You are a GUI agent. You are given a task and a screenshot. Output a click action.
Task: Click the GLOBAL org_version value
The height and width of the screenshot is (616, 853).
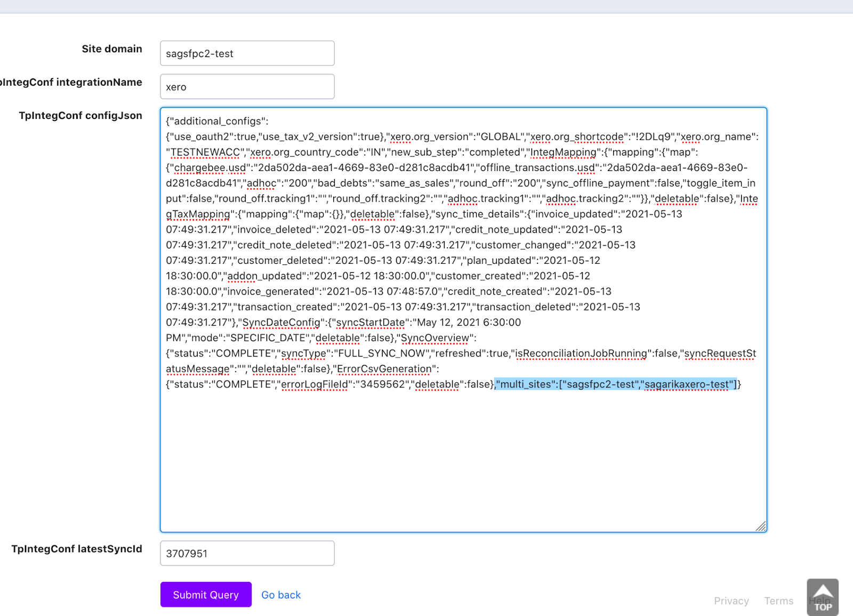click(500, 137)
